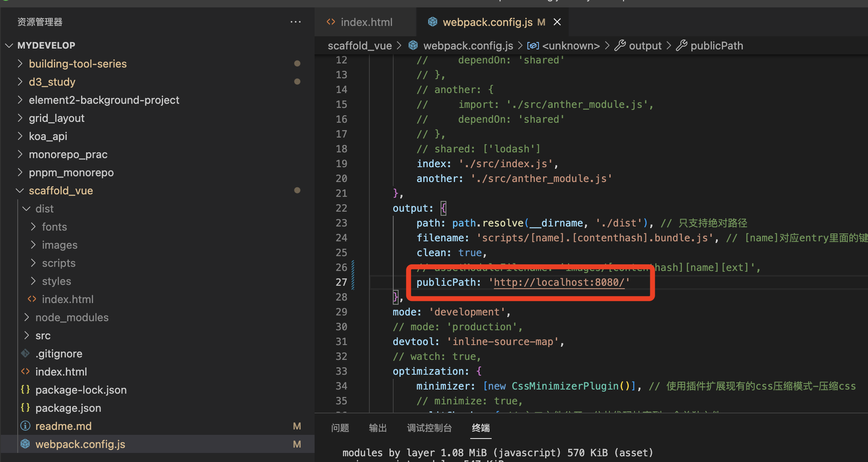
Task: Click the git icon beside .gitignore
Action: [x=26, y=353]
